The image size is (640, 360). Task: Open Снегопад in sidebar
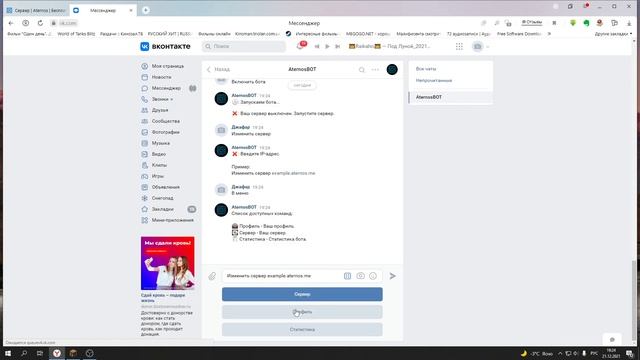(x=162, y=198)
